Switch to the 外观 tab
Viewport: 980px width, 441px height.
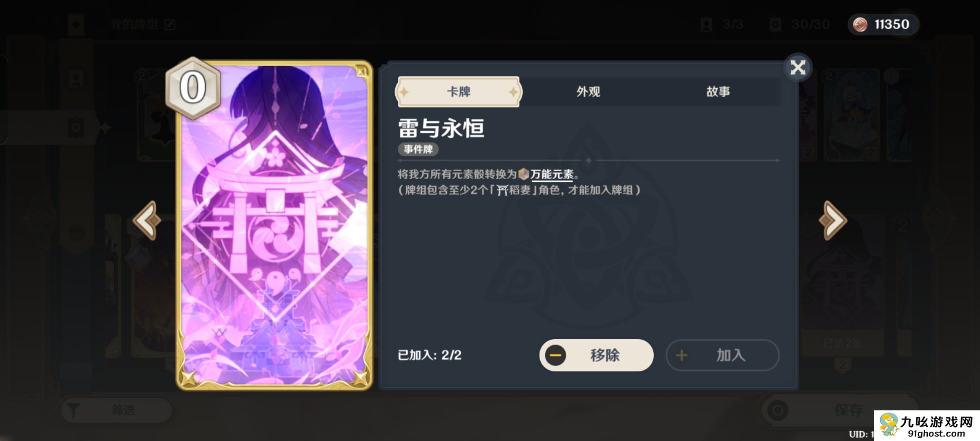pos(588,91)
